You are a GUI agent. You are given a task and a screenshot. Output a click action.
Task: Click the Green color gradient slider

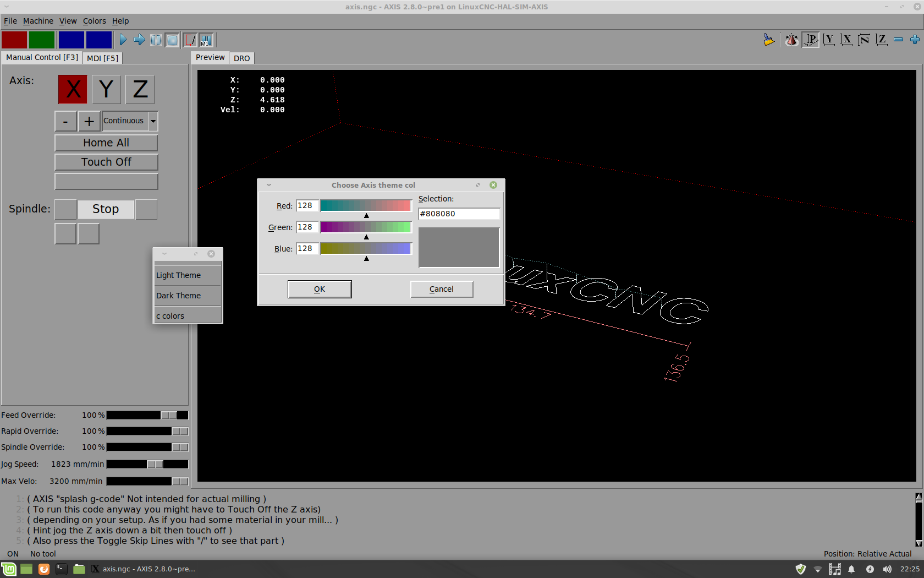tap(366, 227)
